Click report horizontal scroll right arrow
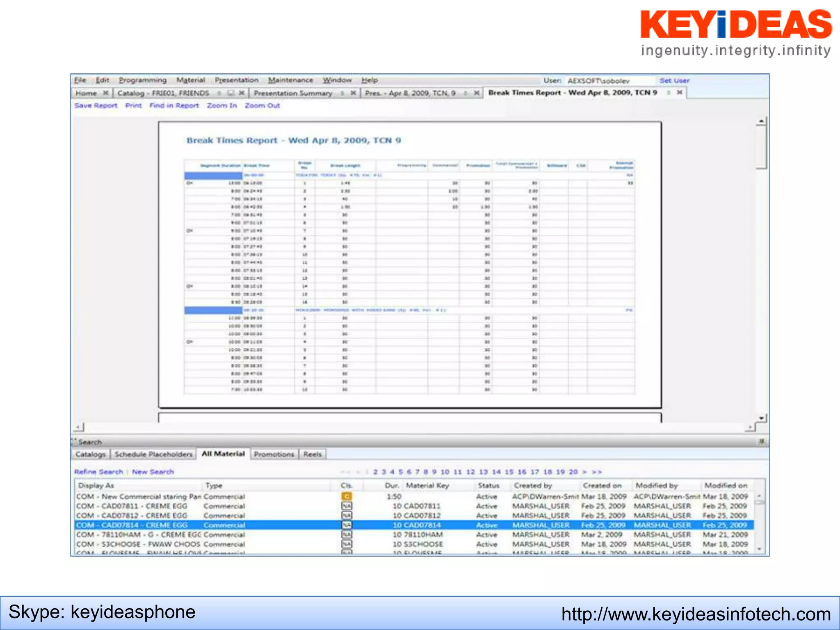This screenshot has width=840, height=630. tap(750, 427)
